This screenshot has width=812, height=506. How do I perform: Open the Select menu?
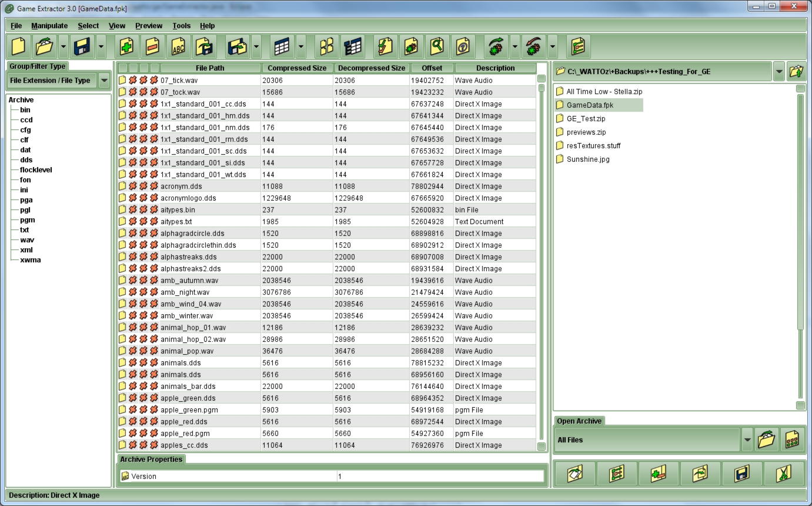pyautogui.click(x=88, y=25)
